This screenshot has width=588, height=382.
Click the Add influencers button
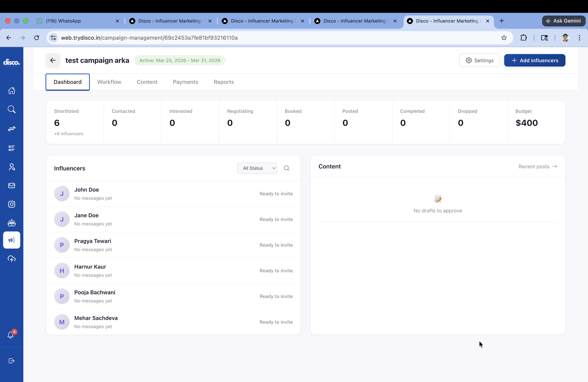535,60
